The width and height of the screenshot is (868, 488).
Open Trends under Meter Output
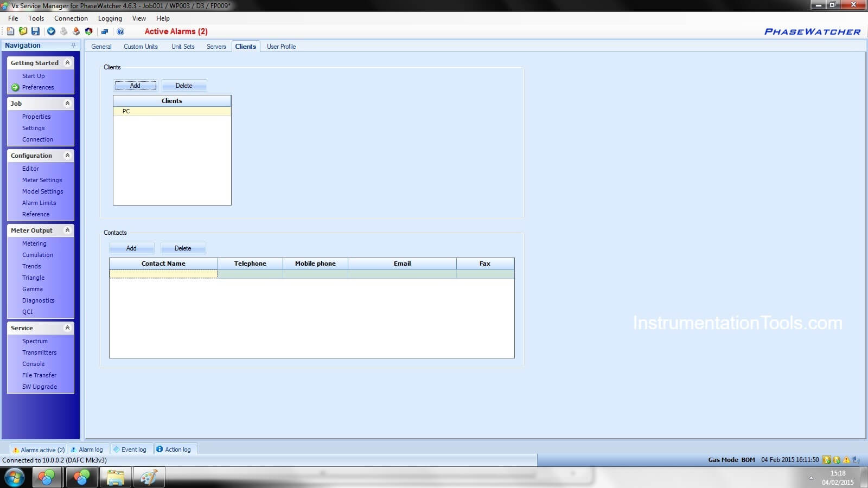click(x=31, y=266)
